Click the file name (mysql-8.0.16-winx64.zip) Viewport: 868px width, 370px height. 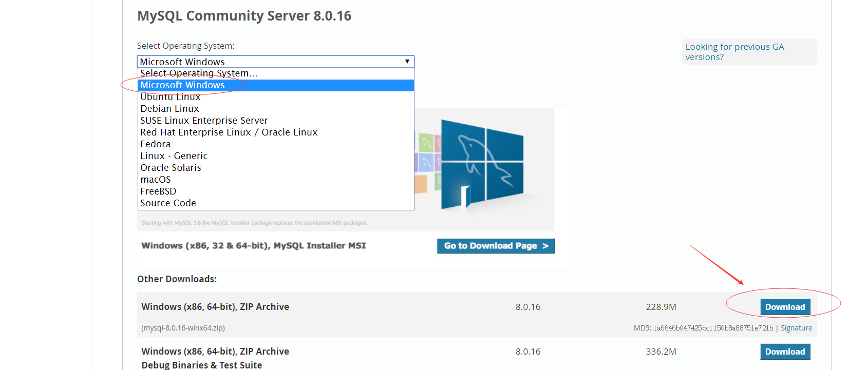[x=183, y=328]
